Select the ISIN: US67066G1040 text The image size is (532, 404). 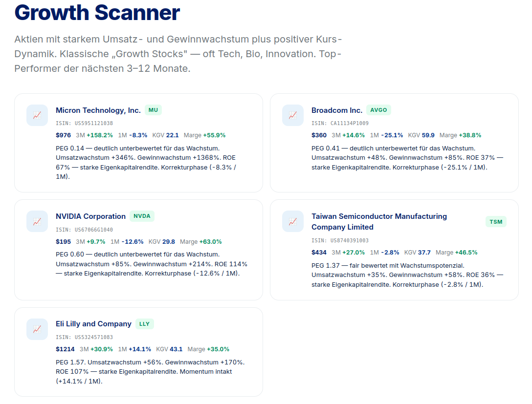tap(84, 230)
